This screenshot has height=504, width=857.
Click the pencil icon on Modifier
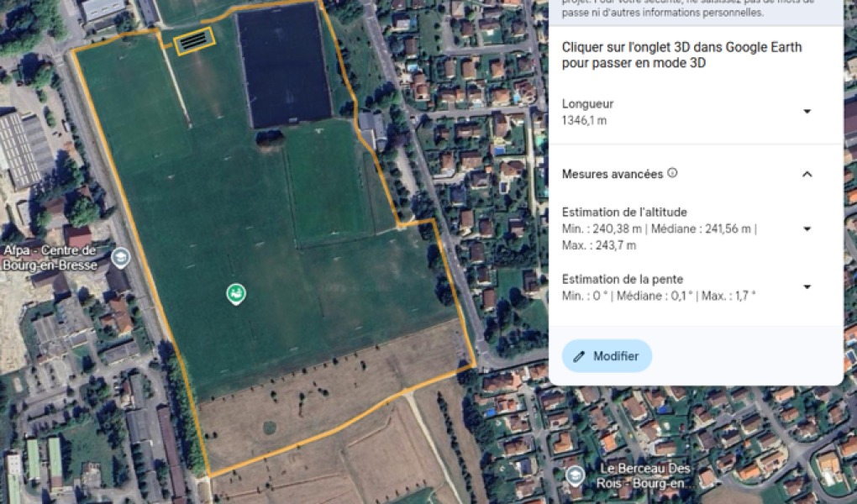tap(578, 356)
